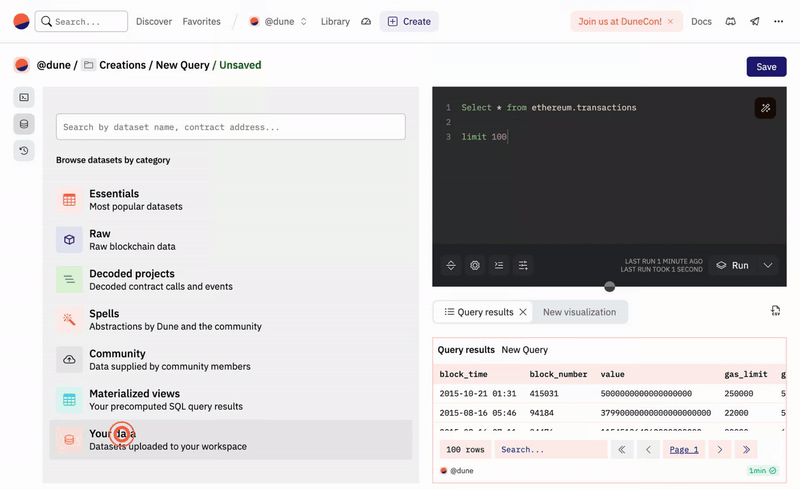Click the Raw cube icon
Image resolution: width=800 pixels, height=489 pixels.
(69, 239)
